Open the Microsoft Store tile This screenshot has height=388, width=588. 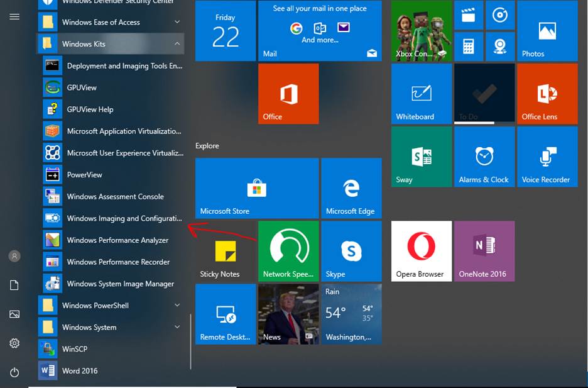257,189
